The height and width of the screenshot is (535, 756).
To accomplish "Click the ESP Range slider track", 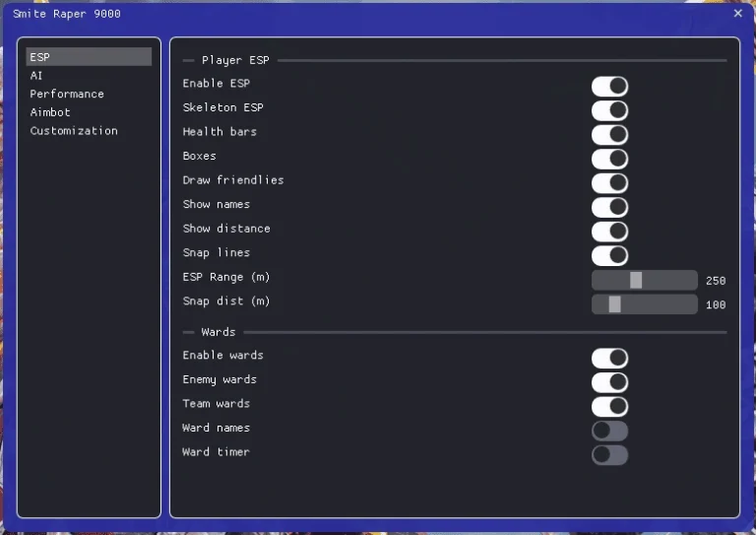I will pyautogui.click(x=645, y=280).
